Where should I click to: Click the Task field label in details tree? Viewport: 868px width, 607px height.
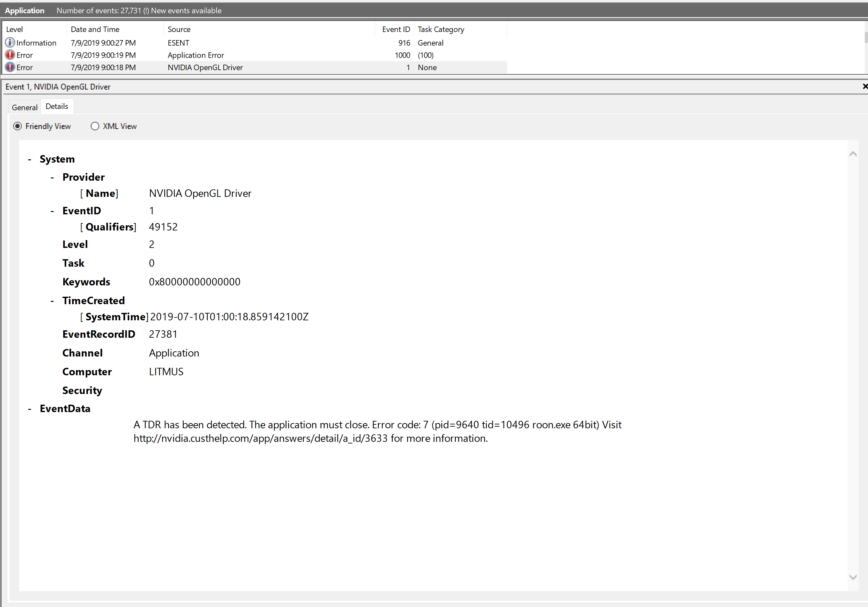(x=73, y=263)
